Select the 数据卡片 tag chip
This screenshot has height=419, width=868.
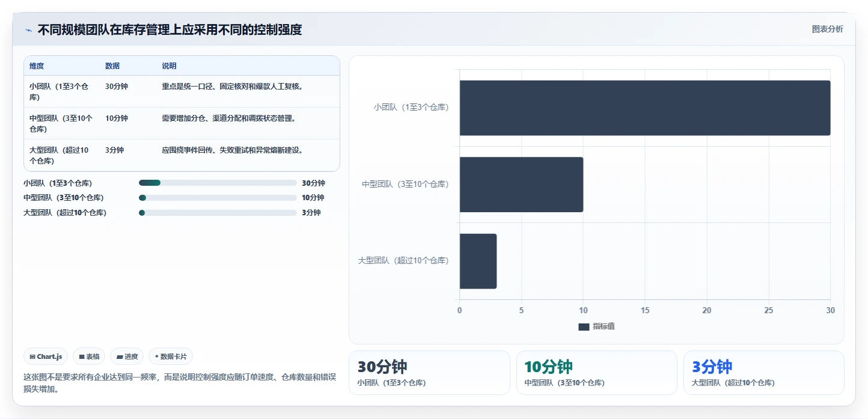pyautogui.click(x=171, y=356)
